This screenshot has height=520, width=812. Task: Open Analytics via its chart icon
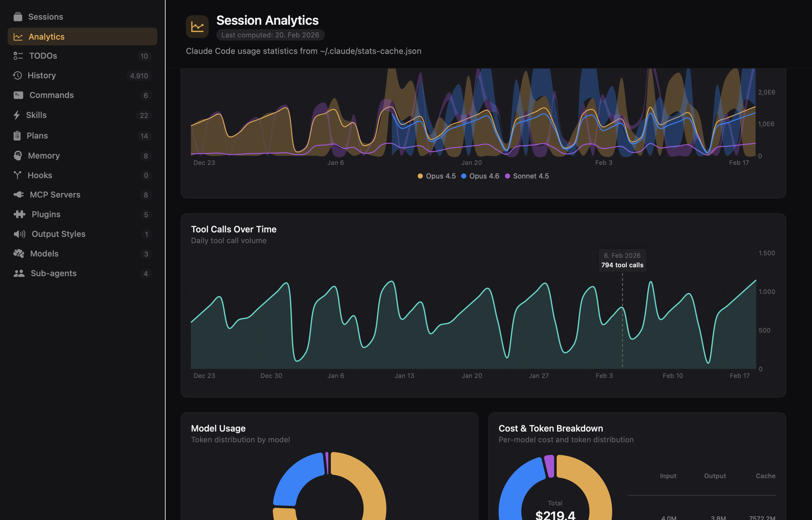18,36
